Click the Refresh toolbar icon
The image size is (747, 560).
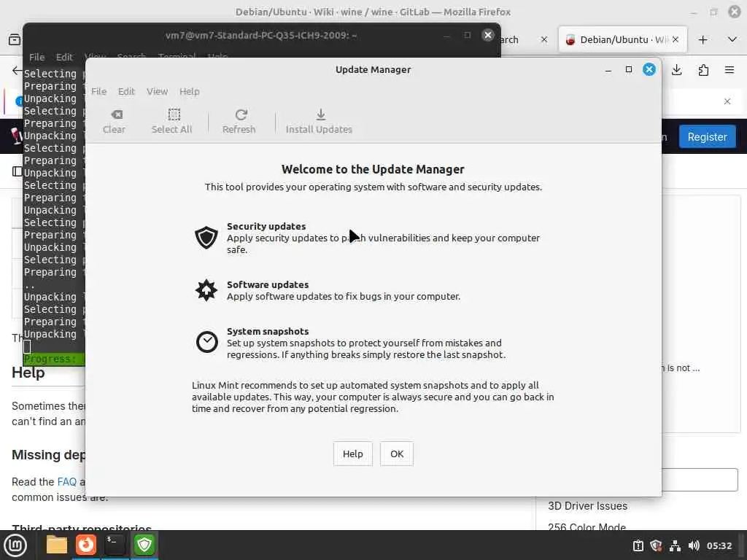[239, 122]
